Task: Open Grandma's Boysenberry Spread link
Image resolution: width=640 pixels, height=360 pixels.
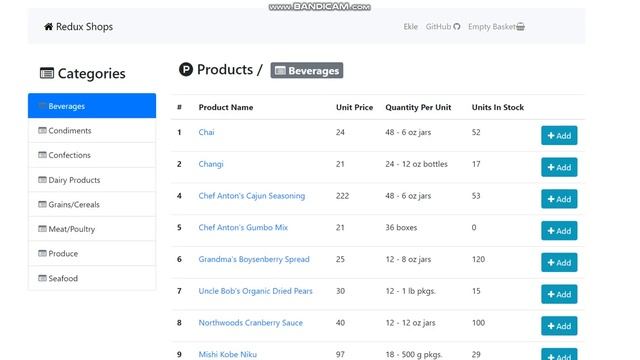Action: click(254, 259)
